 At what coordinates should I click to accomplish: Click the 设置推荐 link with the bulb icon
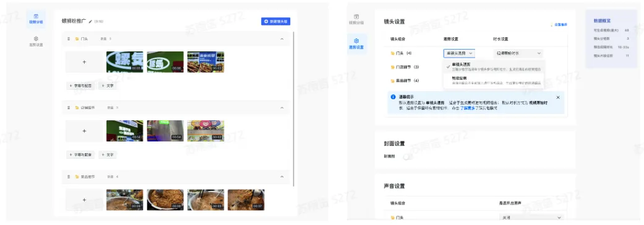(x=559, y=25)
